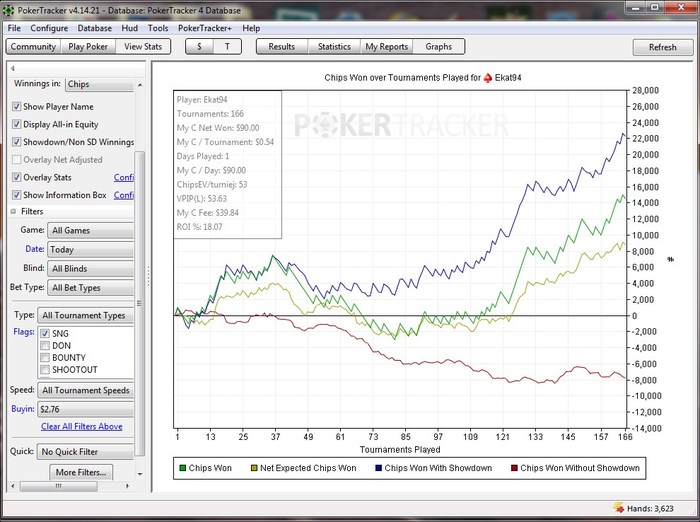Click the PokerTracker app icon in title bar
The image size is (700, 522).
point(8,10)
